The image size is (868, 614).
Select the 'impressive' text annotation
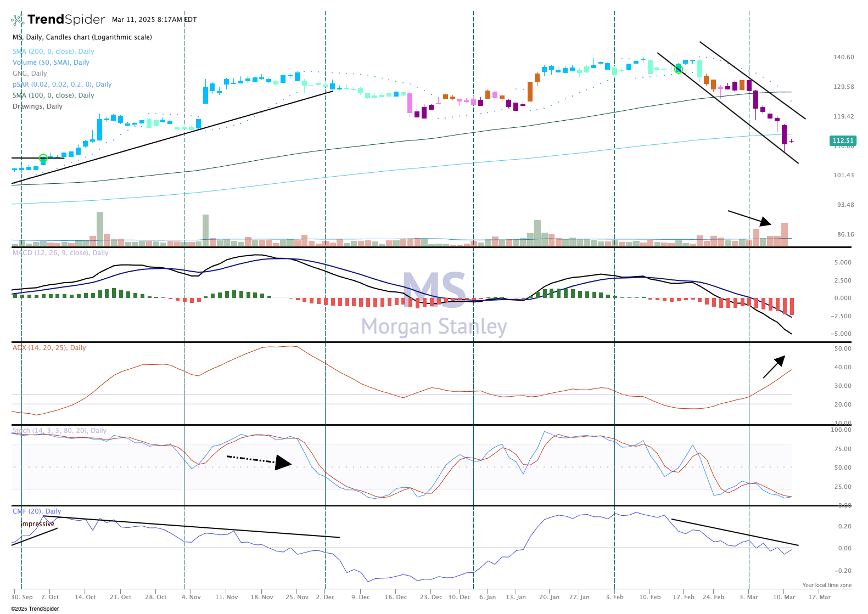[37, 524]
